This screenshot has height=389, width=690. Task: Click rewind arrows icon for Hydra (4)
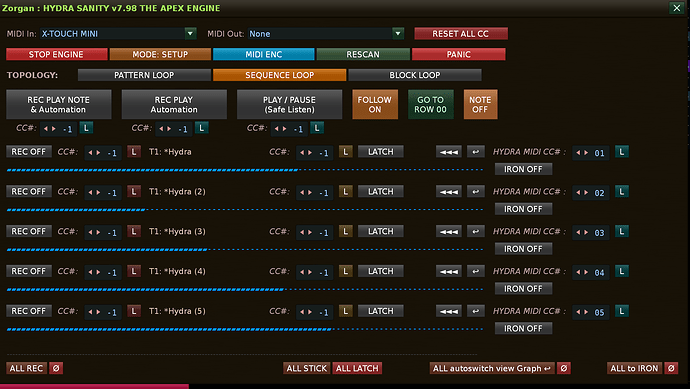(448, 271)
